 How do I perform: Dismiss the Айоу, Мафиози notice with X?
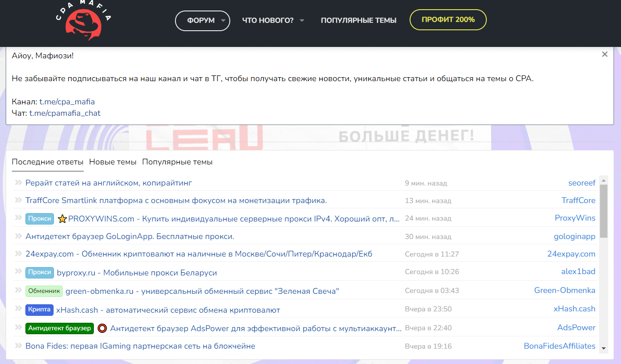point(605,54)
